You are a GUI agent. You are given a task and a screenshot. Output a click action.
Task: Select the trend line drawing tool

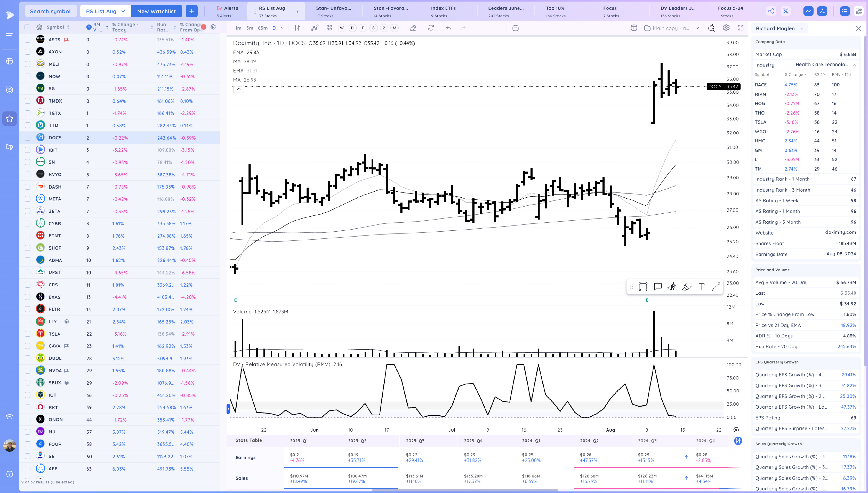tap(715, 287)
